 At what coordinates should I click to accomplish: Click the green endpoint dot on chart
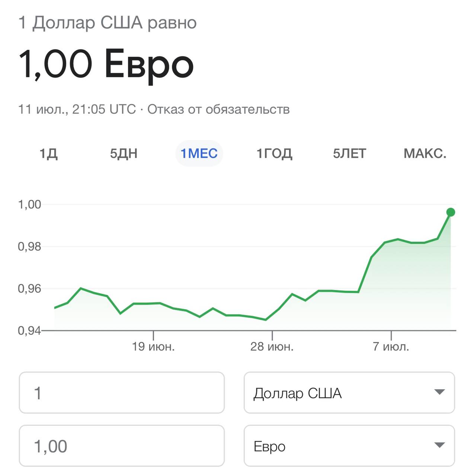click(451, 212)
